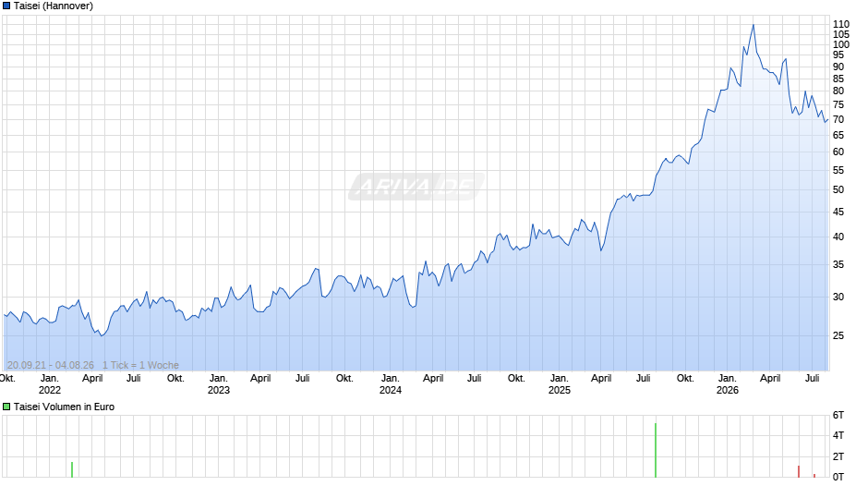The width and height of the screenshot is (868, 486).
Task: Click the 'Taisei Volumen in Euro' label
Action: [x=64, y=407]
